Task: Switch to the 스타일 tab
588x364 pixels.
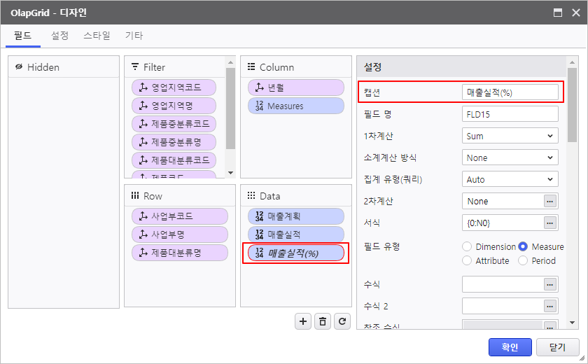Action: tap(97, 36)
